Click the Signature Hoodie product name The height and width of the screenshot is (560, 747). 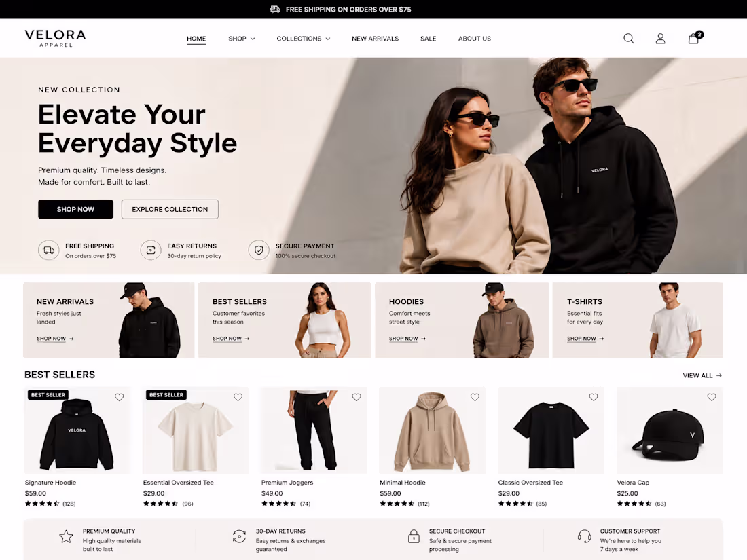(x=50, y=483)
